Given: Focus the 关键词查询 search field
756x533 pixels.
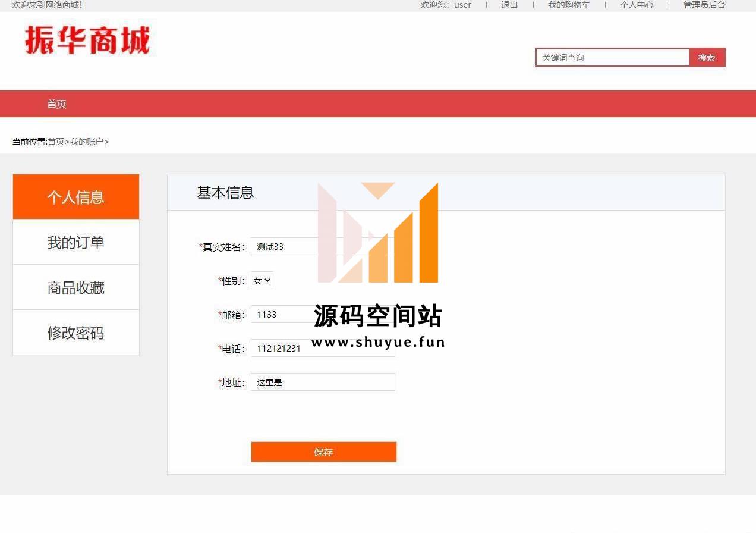Looking at the screenshot, I should pos(612,58).
